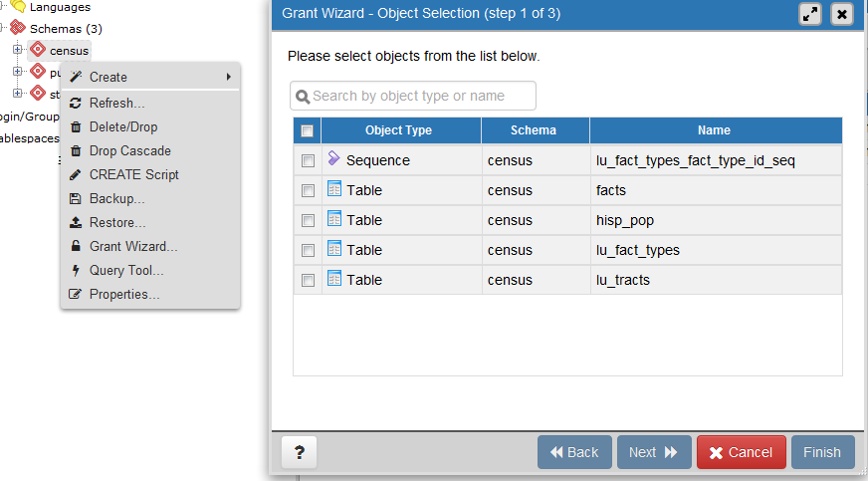Maximize the Grant Wizard dialog
The width and height of the screenshot is (868, 481).
pos(810,14)
